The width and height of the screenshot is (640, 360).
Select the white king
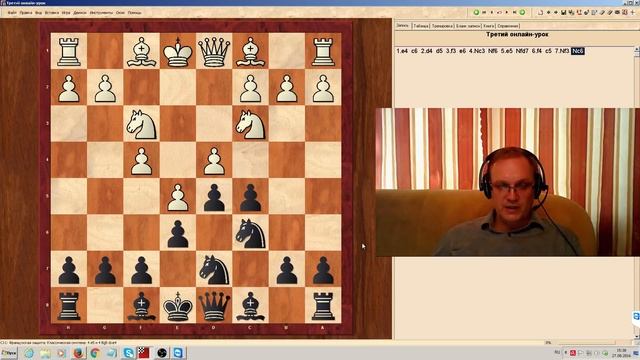click(178, 51)
